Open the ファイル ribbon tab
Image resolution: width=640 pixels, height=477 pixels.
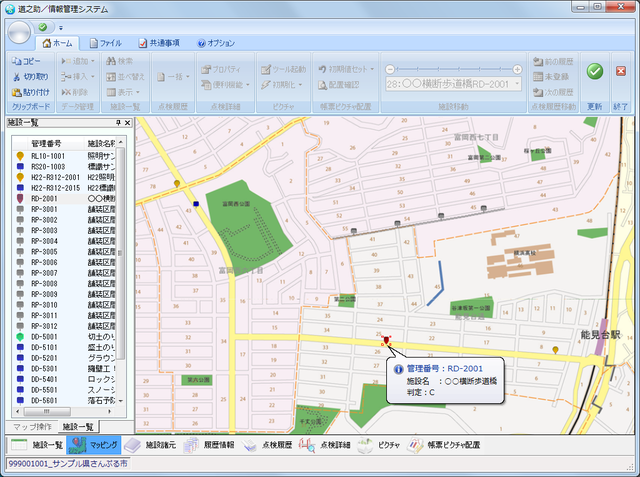(105, 43)
